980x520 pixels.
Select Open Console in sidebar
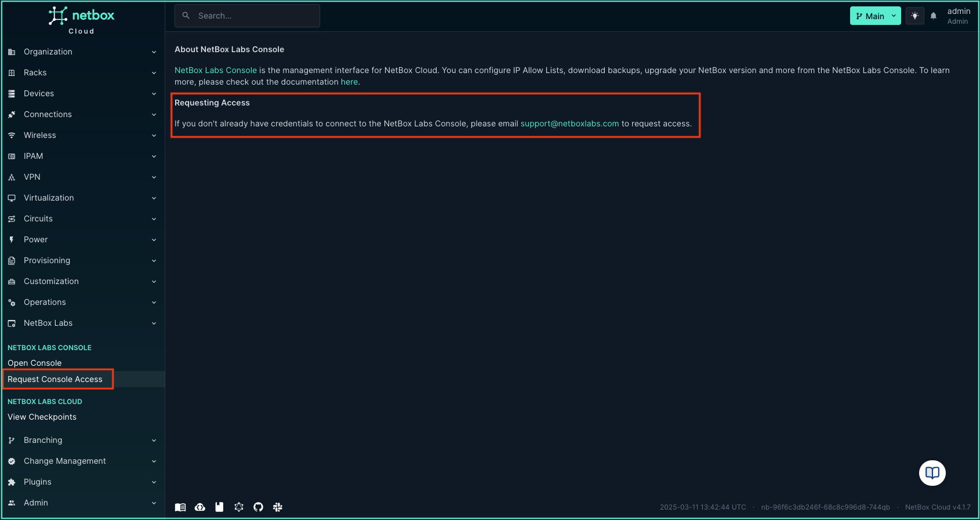click(35, 363)
